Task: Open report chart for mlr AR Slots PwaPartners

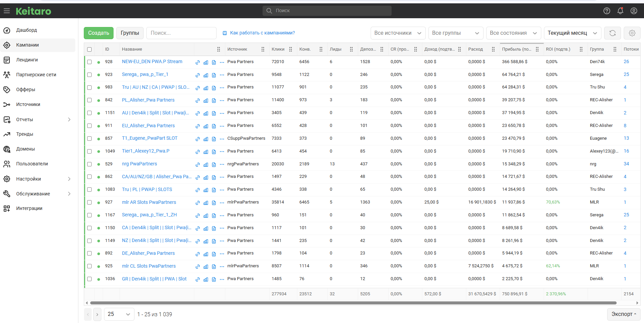Action: pos(206,203)
